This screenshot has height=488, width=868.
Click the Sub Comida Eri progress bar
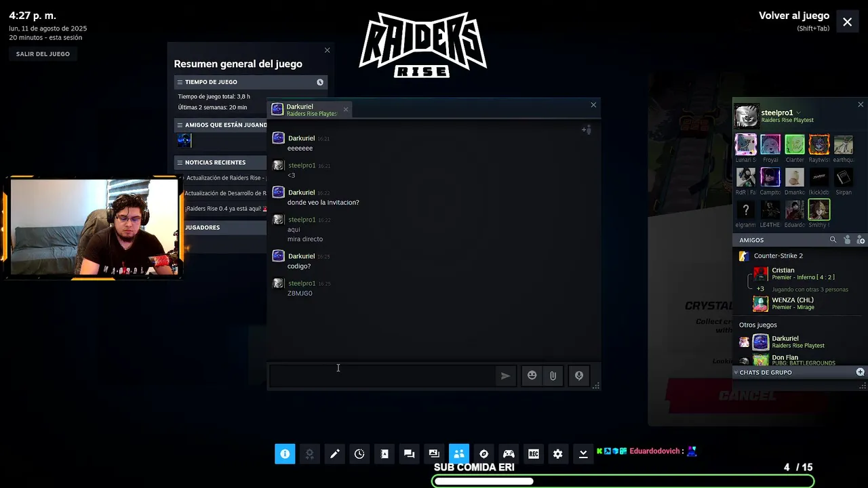623,481
